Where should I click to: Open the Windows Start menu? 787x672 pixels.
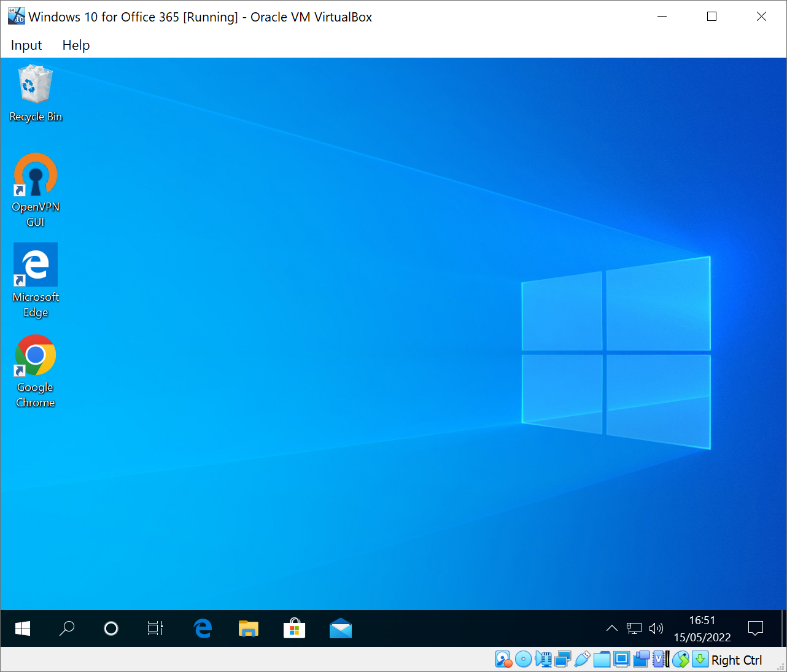(x=23, y=628)
